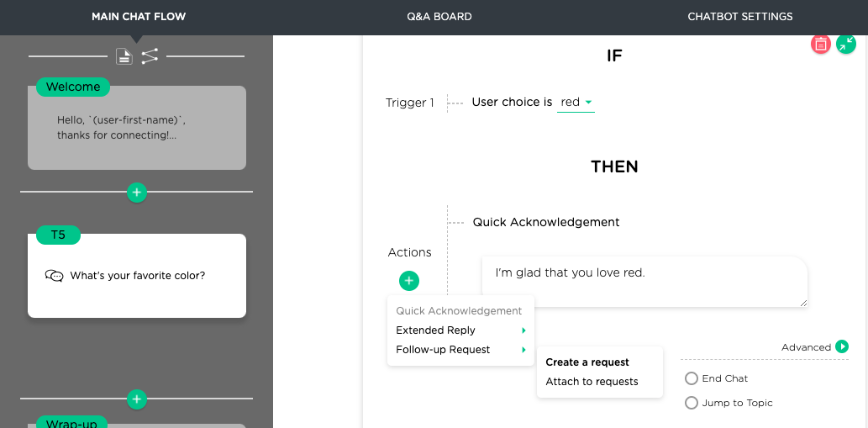Choose Quick Acknowledgement menu entry

tap(459, 311)
